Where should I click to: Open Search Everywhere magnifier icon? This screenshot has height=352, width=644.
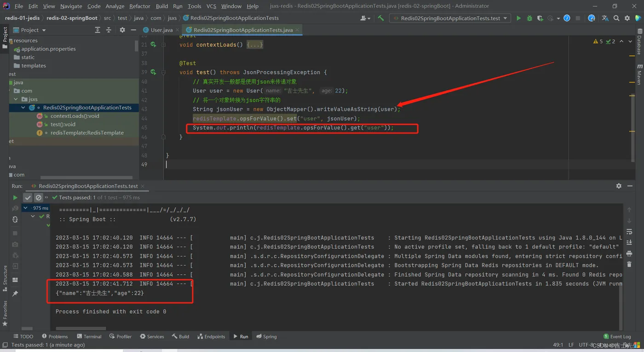[616, 18]
